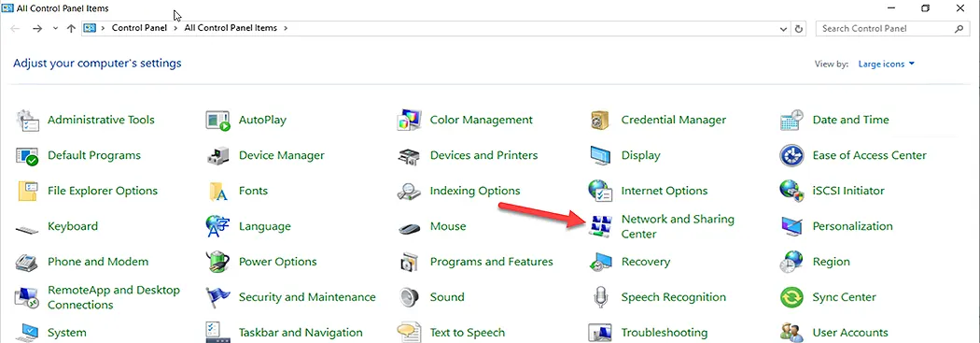Click the Control Panel icon in address bar
The height and width of the screenshot is (343, 980).
point(90,28)
